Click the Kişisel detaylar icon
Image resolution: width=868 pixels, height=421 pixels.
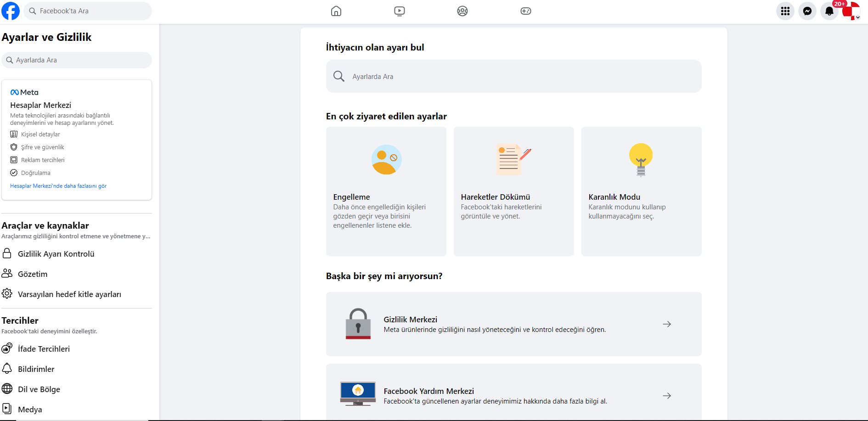[14, 134]
